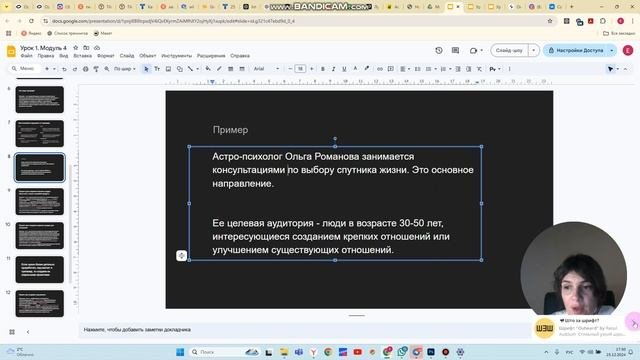The height and width of the screenshot is (360, 640).
Task: Collapse the toolbar with the up chevron
Action: [x=625, y=69]
